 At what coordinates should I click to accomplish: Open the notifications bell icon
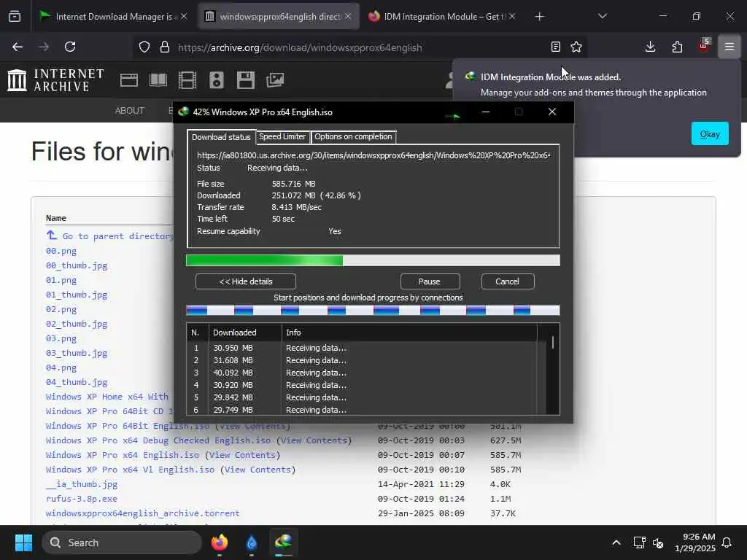coord(727,542)
